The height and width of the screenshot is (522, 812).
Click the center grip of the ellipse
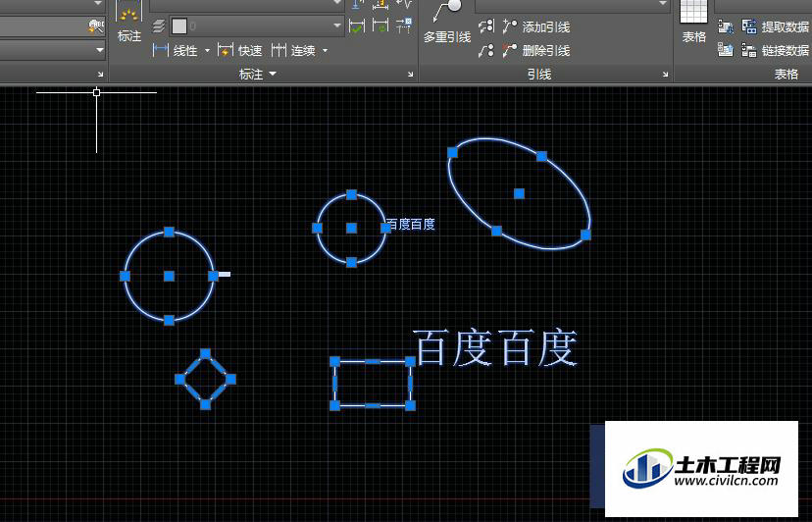(x=519, y=194)
